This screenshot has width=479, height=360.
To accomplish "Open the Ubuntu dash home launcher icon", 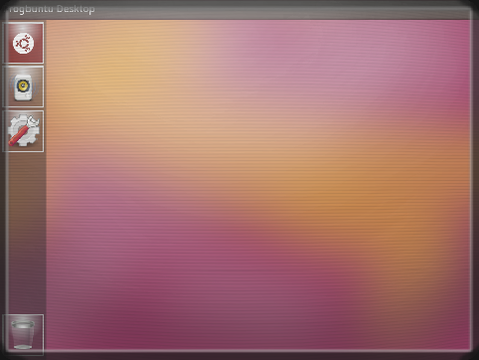I will [23, 43].
